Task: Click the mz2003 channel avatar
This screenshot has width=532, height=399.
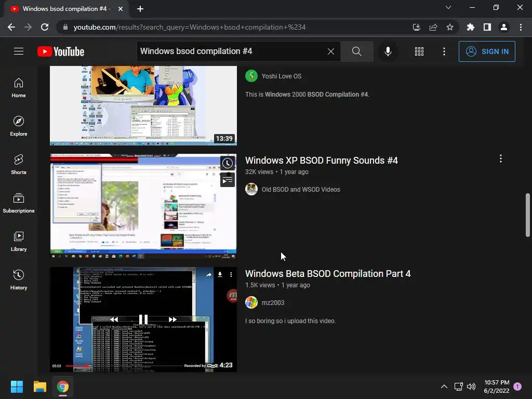Action: tap(251, 302)
